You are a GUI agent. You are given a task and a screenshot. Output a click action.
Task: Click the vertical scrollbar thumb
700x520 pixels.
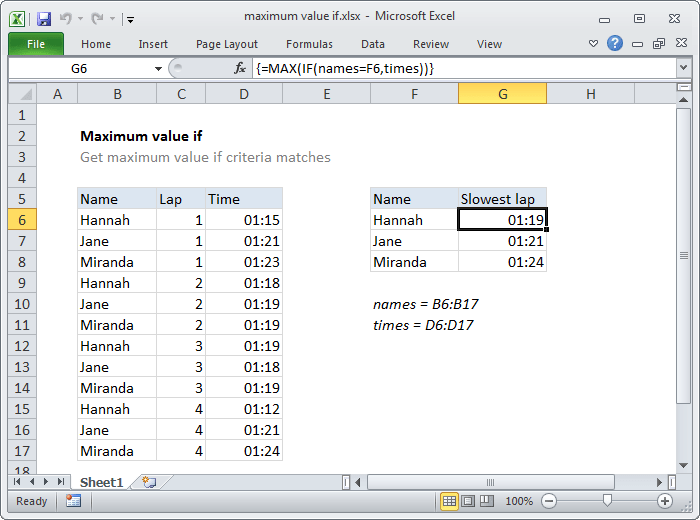click(x=683, y=256)
